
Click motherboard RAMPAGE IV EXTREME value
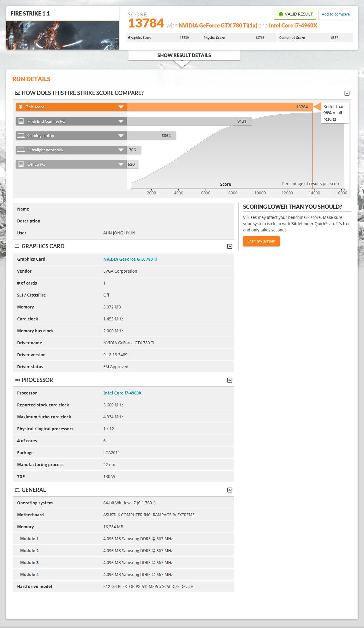pyautogui.click(x=149, y=515)
